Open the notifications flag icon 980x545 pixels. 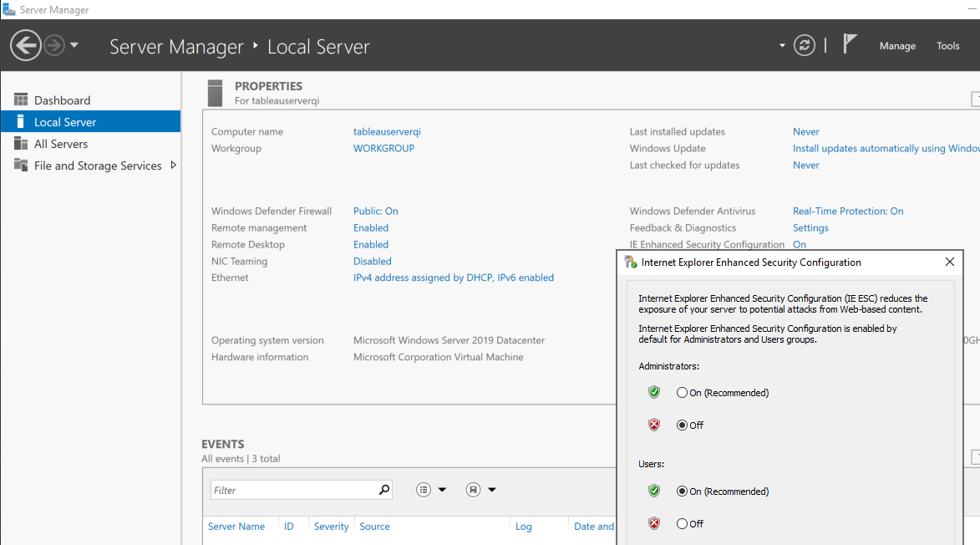click(850, 44)
